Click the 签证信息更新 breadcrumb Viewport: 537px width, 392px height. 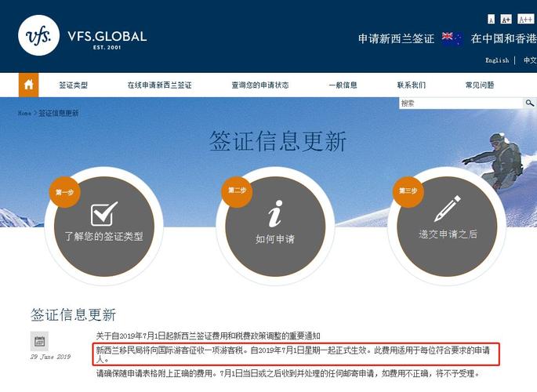[x=59, y=113]
